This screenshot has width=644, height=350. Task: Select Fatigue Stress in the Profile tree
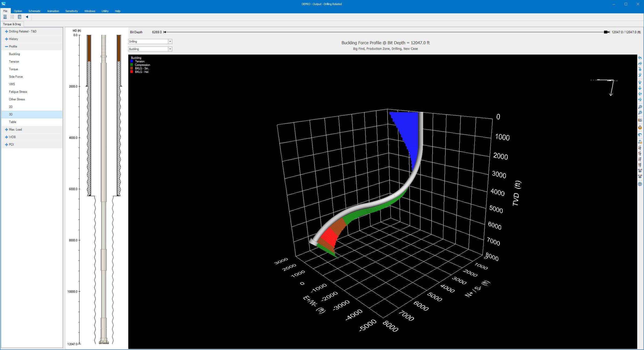[x=32, y=92]
